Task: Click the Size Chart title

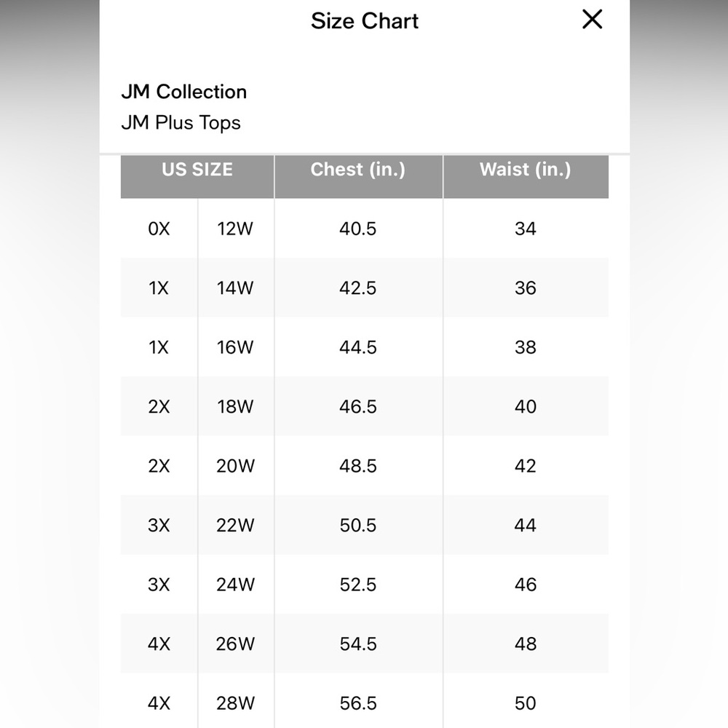Action: (x=365, y=21)
